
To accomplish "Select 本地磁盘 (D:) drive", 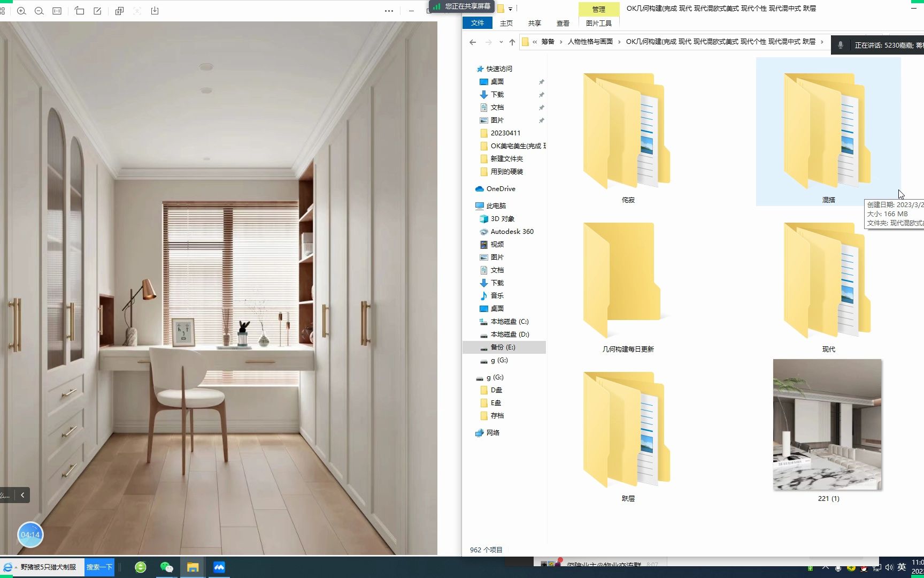I will 510,334.
